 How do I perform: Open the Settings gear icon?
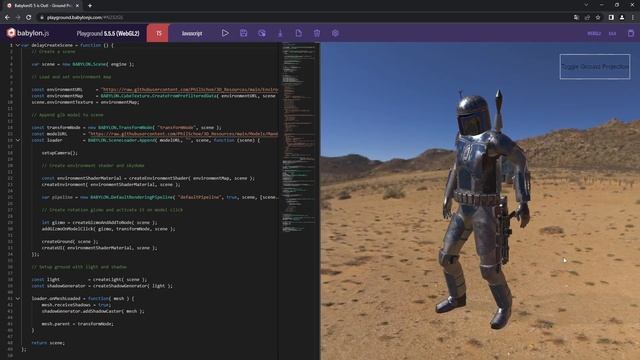335,33
